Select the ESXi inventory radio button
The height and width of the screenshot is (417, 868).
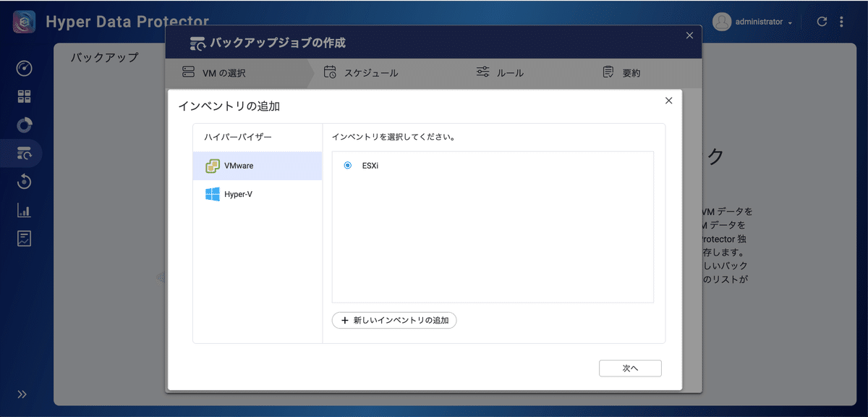tap(348, 166)
